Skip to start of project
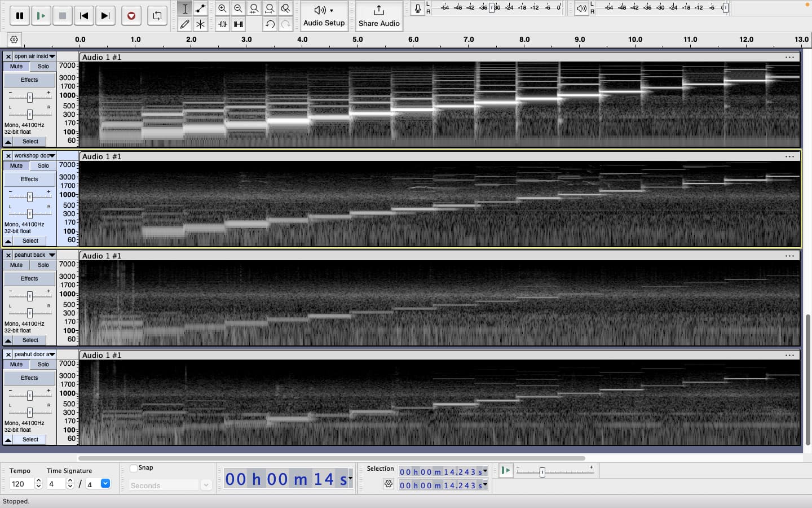812x508 pixels. [84, 16]
